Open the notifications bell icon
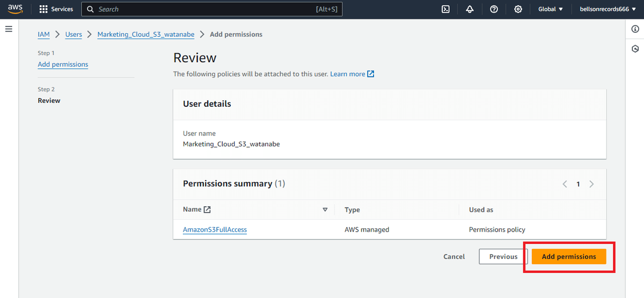 point(470,9)
